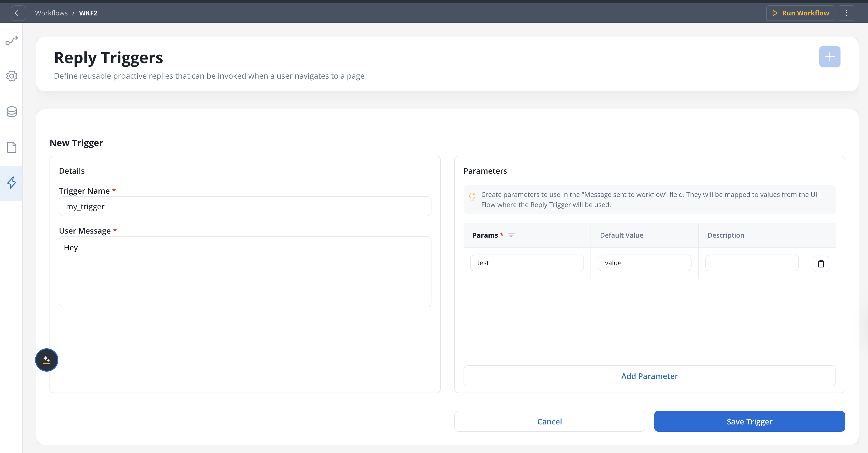Click the back arrow in header

(x=18, y=13)
